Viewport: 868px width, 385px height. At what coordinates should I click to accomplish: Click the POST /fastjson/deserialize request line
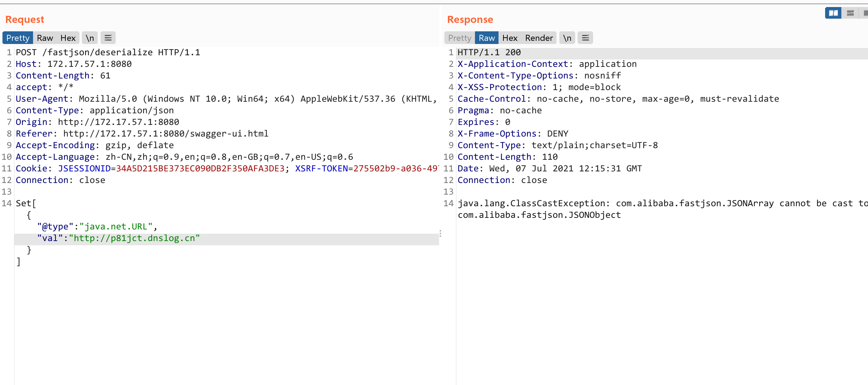(108, 52)
